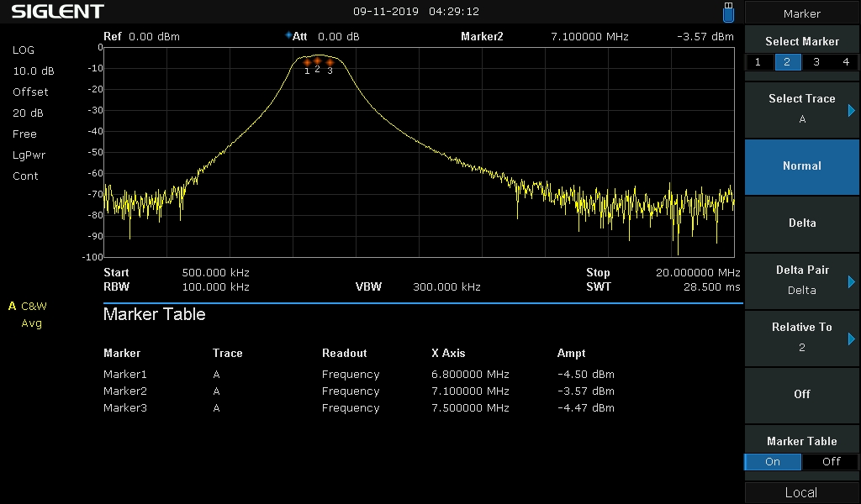861x504 pixels.
Task: Select marker number 3
Action: tap(816, 62)
